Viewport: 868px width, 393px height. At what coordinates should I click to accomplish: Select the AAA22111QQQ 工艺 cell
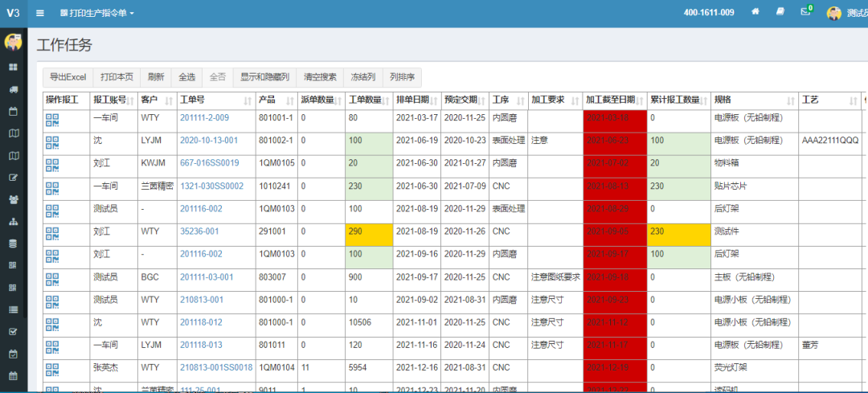pos(829,144)
